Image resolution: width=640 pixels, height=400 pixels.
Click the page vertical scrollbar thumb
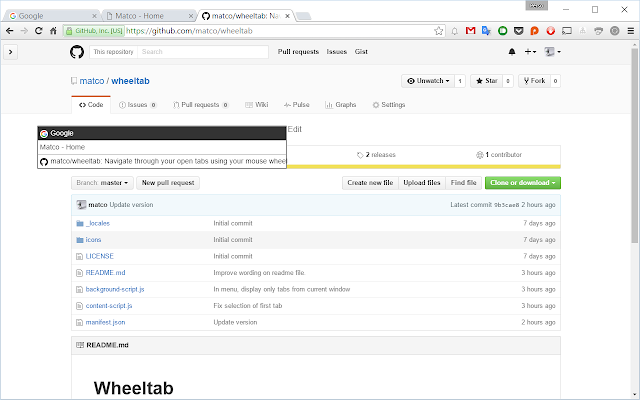tap(635, 147)
